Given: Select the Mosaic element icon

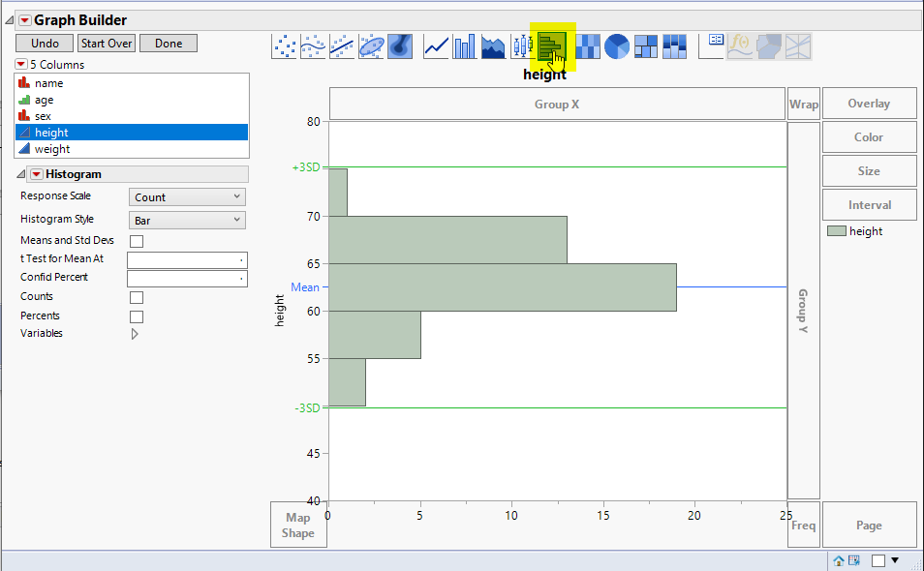Looking at the screenshot, I should coord(674,45).
